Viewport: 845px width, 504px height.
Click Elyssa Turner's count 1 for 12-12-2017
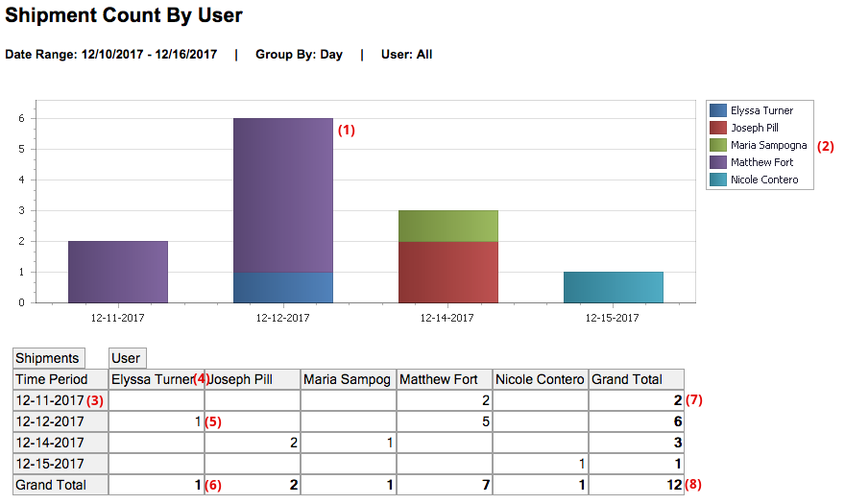[157, 421]
